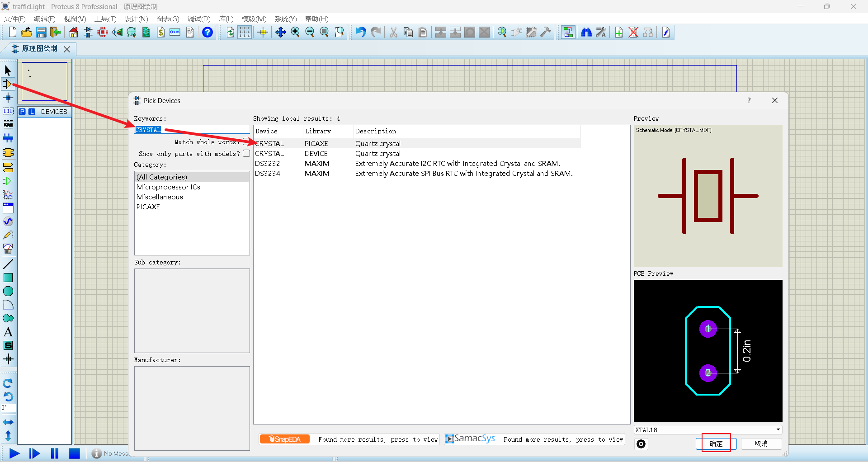Pick the Text script mode tool
This screenshot has width=868, height=462.
click(8, 125)
